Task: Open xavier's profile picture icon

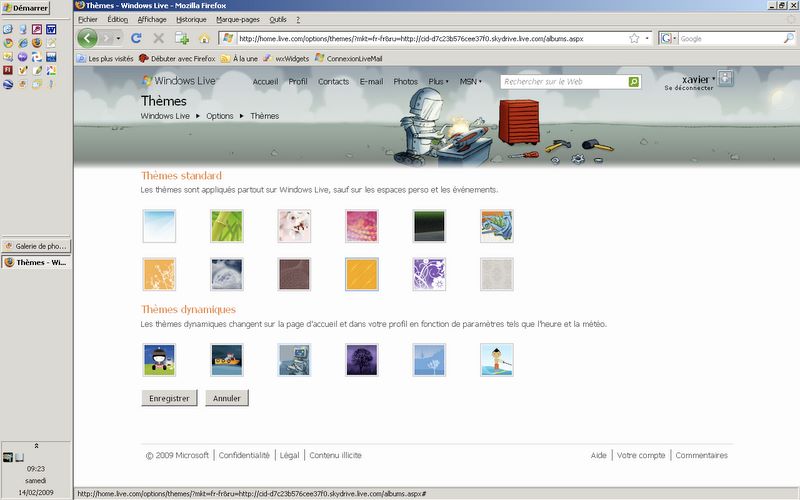Action: point(726,79)
